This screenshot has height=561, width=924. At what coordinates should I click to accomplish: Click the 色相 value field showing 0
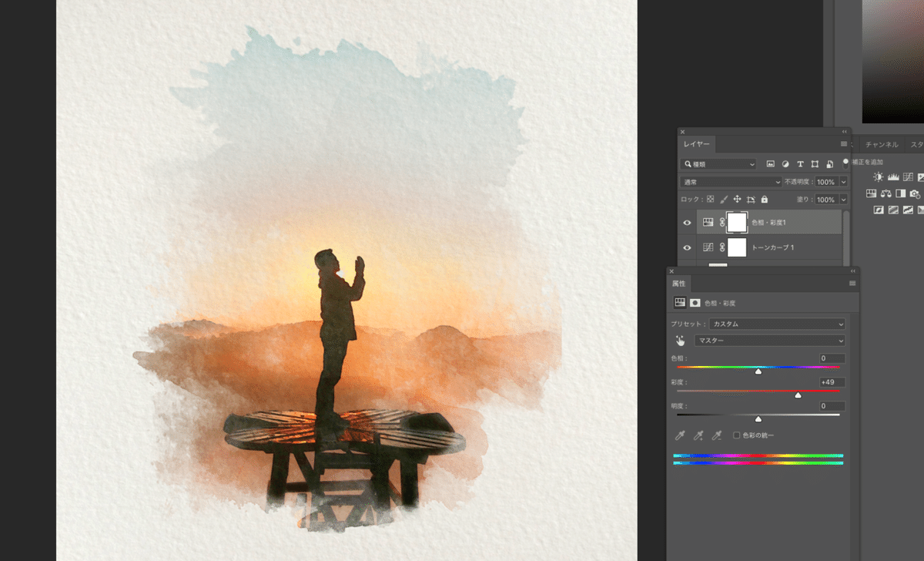(x=832, y=358)
